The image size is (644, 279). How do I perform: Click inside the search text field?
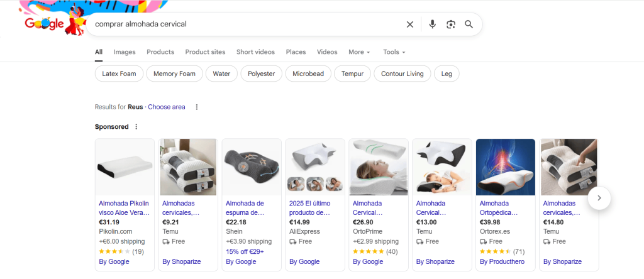point(245,25)
